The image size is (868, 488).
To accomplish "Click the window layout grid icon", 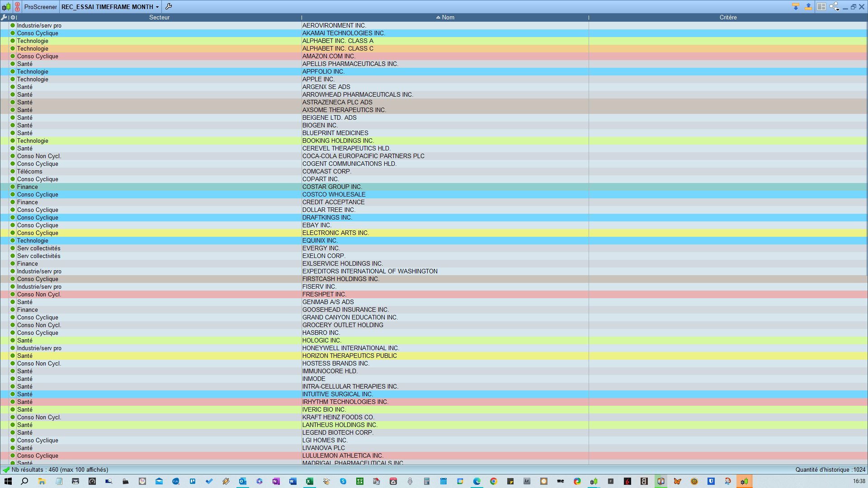I will coord(821,7).
